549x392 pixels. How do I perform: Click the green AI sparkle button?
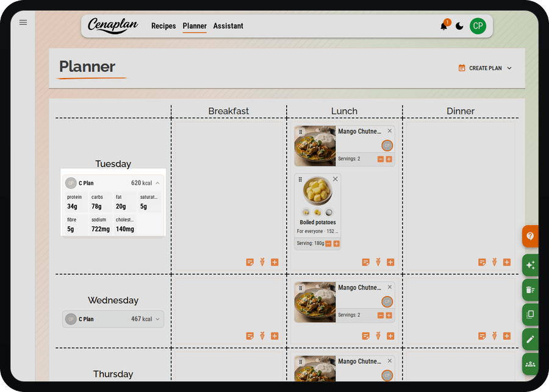pos(530,265)
